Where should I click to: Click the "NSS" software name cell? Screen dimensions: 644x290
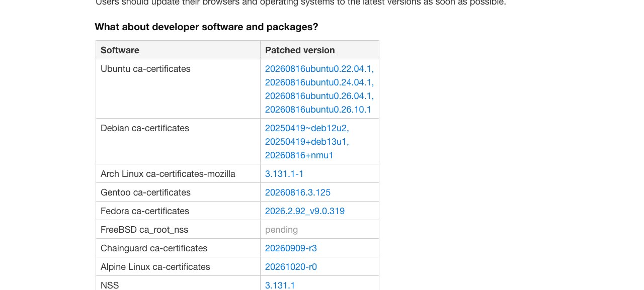178,283
